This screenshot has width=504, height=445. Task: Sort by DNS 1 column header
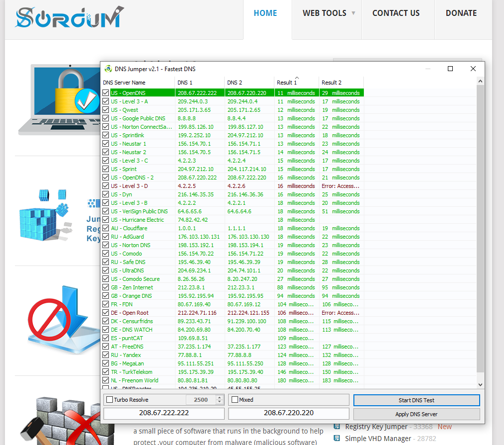(200, 83)
